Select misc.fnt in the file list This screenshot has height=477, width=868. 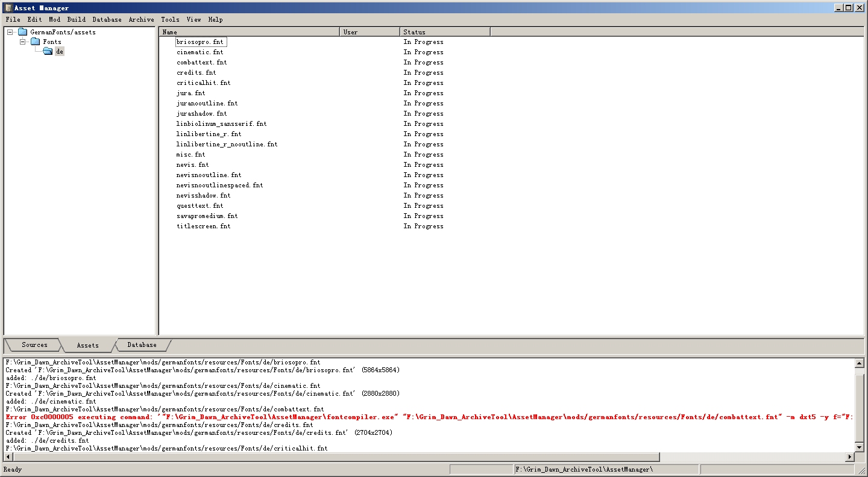point(190,155)
